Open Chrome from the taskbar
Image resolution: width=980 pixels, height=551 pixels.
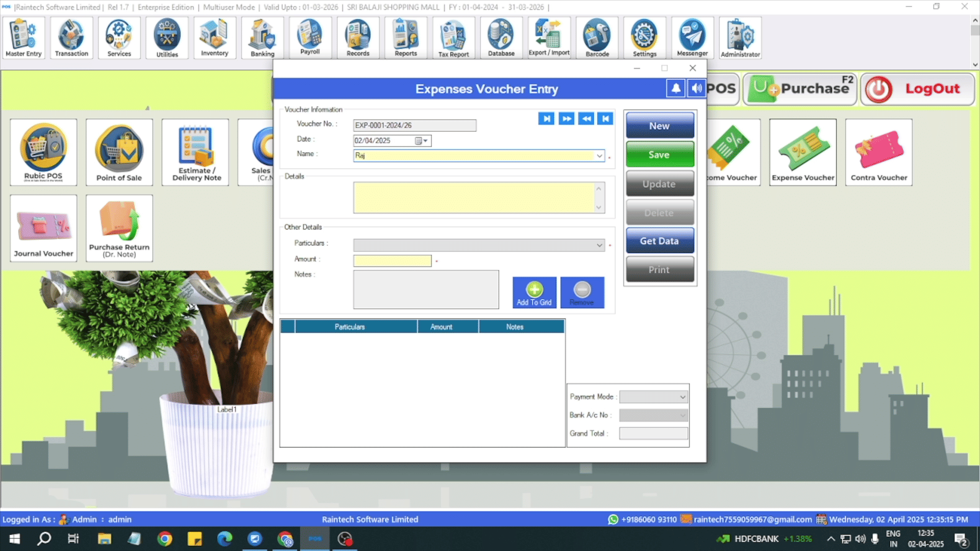click(164, 539)
